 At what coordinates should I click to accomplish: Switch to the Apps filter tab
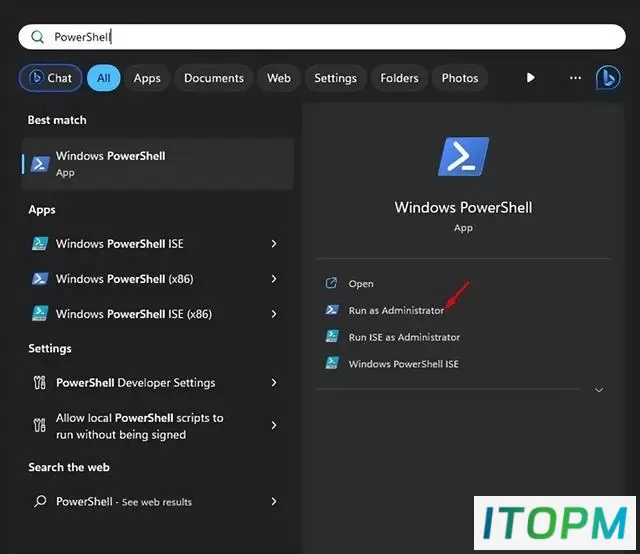pyautogui.click(x=147, y=78)
